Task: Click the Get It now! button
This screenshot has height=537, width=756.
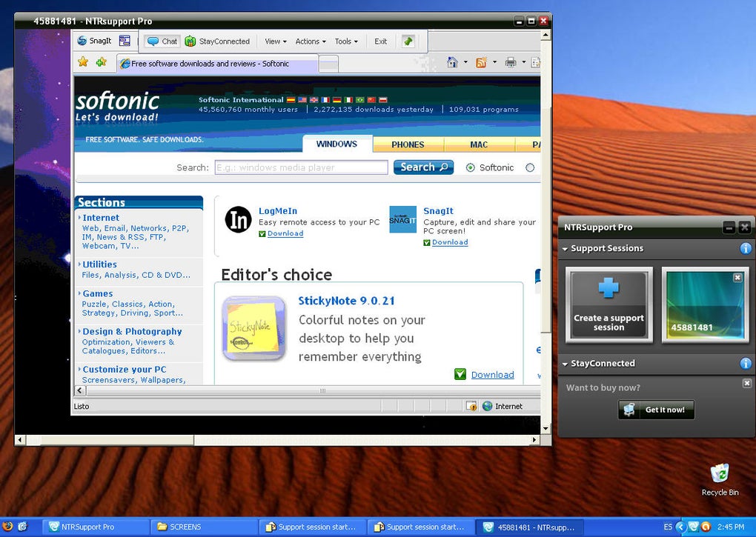Action: [x=656, y=410]
